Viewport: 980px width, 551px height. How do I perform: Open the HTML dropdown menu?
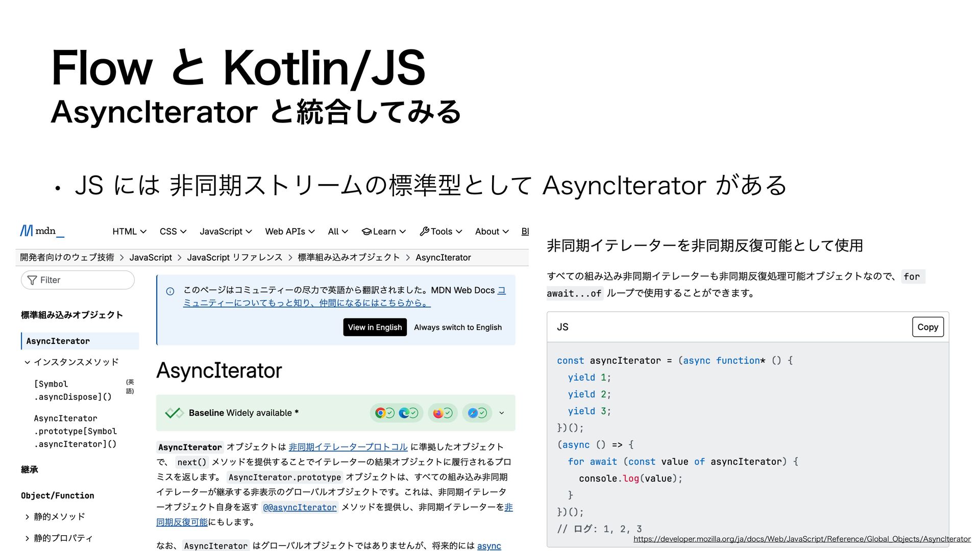(129, 232)
